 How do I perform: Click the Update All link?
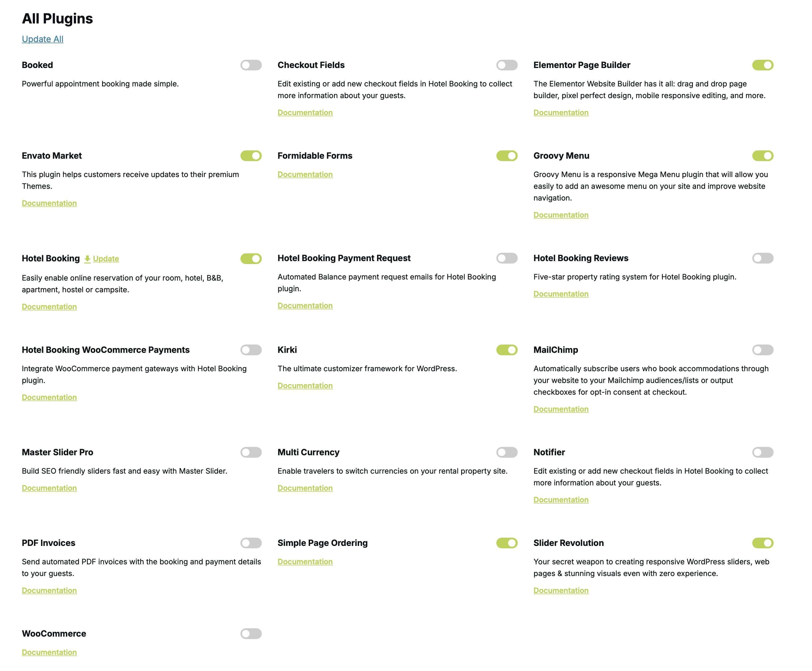pos(42,39)
